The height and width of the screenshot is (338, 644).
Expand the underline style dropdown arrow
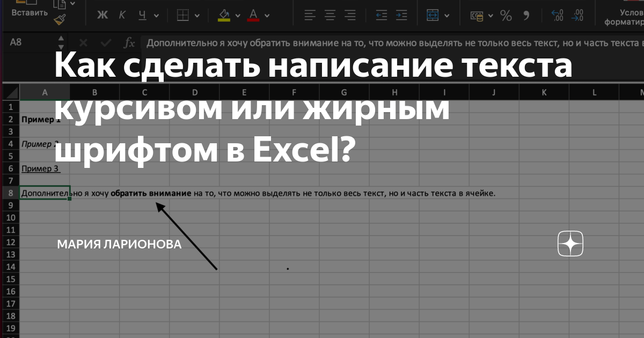pyautogui.click(x=156, y=16)
